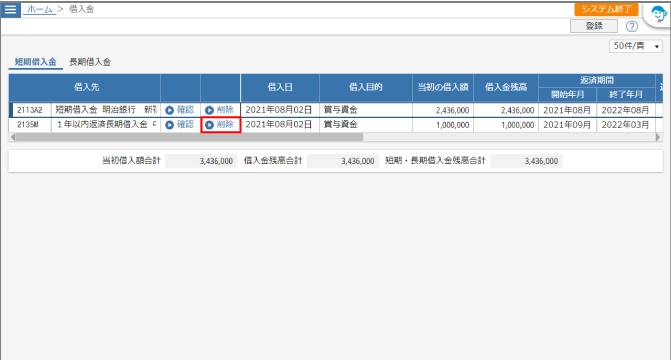Open the assistant character icon

659,15
